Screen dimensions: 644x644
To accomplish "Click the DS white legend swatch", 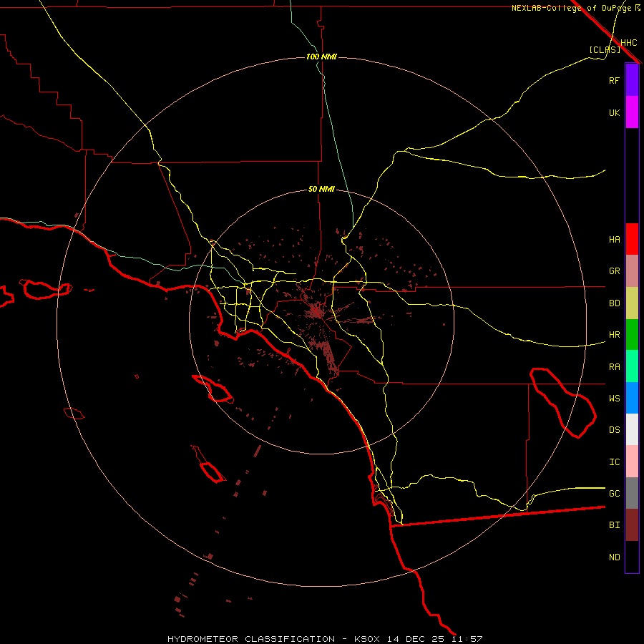I will point(632,429).
